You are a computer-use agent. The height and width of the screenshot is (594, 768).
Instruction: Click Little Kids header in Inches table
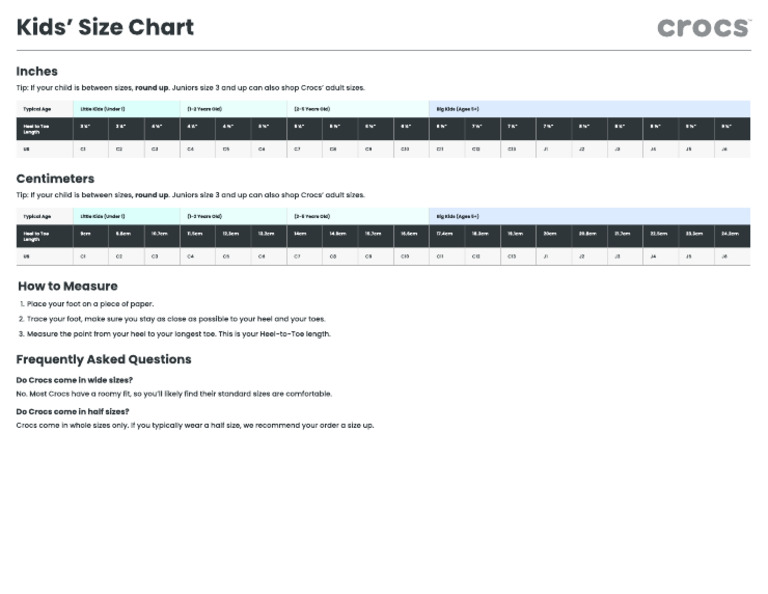click(103, 108)
